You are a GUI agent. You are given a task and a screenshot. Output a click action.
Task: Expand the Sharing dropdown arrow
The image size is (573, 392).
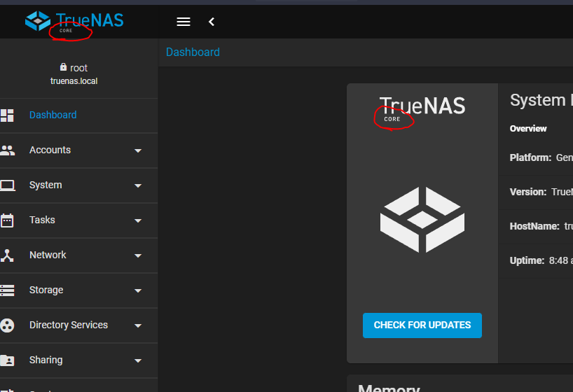tap(138, 360)
